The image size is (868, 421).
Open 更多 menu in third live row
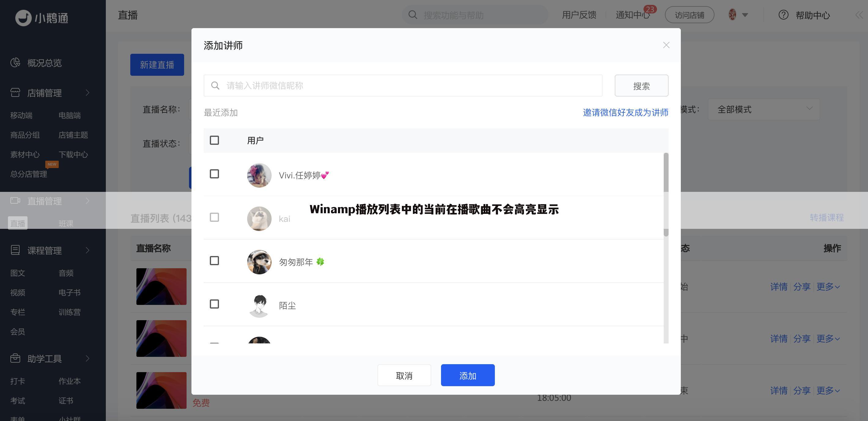pyautogui.click(x=828, y=391)
